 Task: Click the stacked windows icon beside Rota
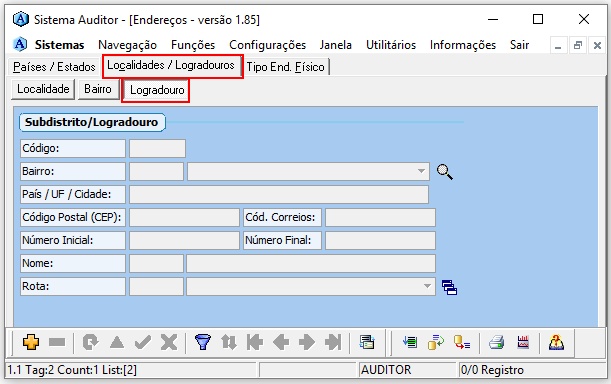pyautogui.click(x=449, y=287)
